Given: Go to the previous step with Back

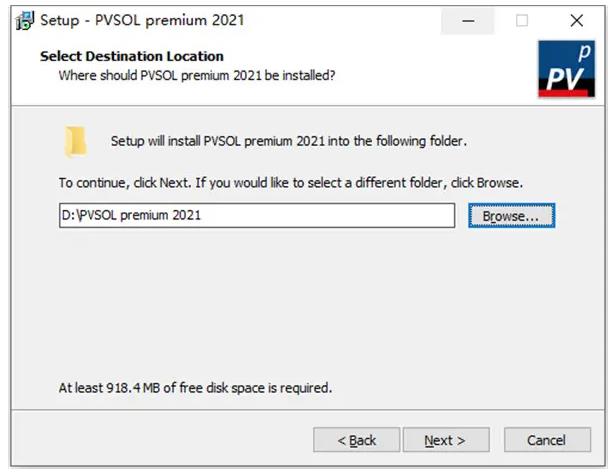Looking at the screenshot, I should (x=357, y=440).
